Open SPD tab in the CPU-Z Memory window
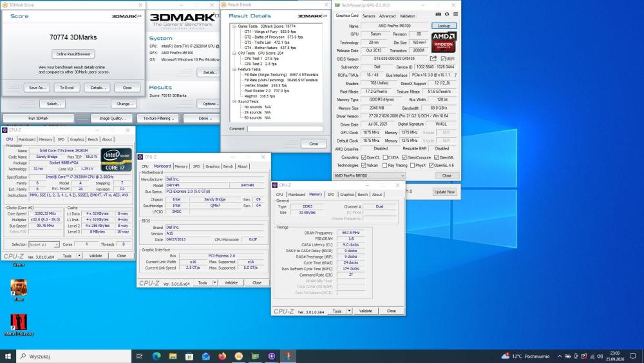Image resolution: width=644 pixels, height=363 pixels. (x=330, y=195)
